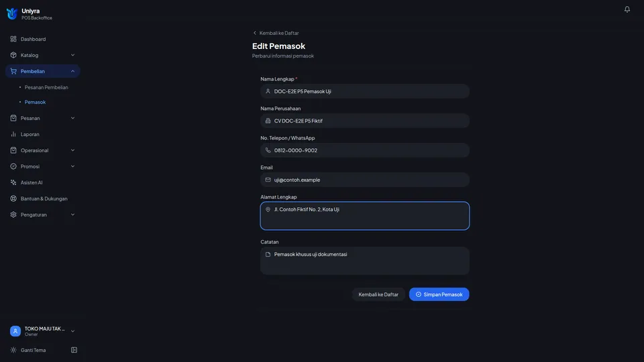Click the Promosi percent icon
This screenshot has height=362, width=644.
click(13, 166)
